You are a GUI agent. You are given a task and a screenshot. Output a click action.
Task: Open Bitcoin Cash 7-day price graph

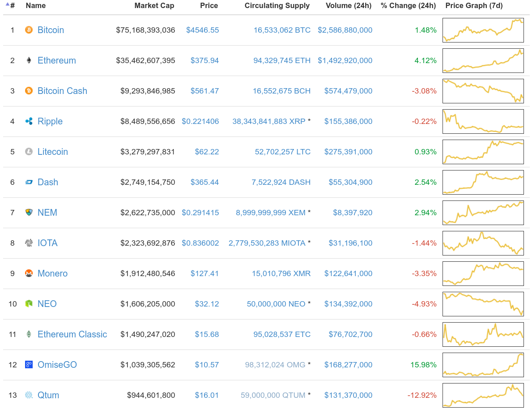point(483,91)
